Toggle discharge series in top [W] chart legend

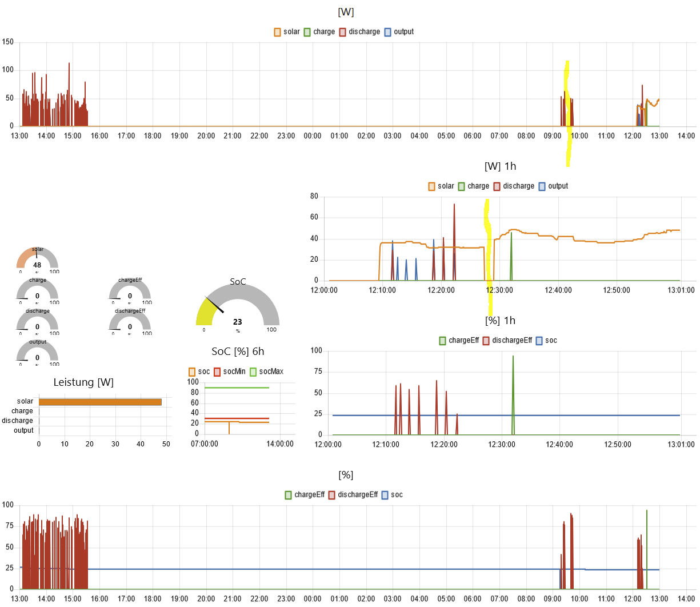[359, 32]
